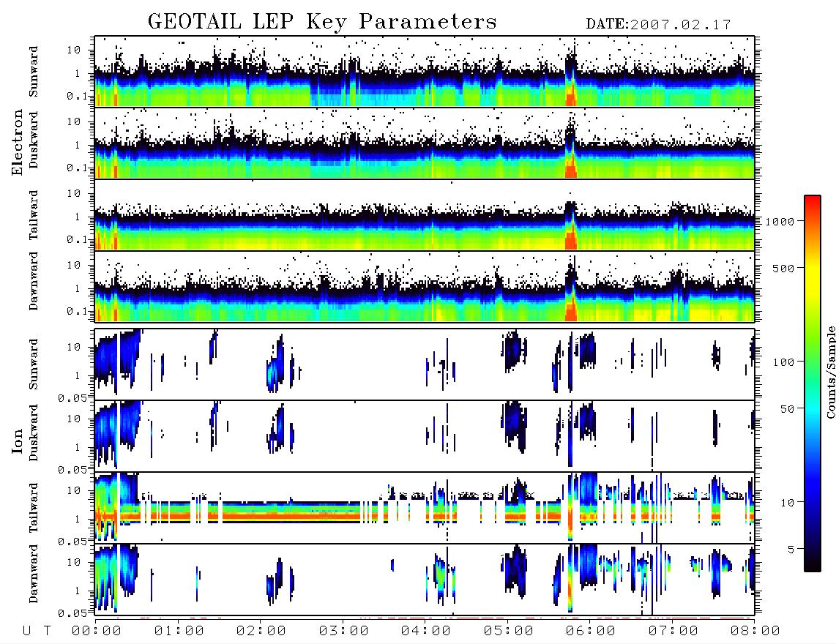
Task: Click the "0.05" tick of Ion Sunward panel
Action: [x=73, y=397]
